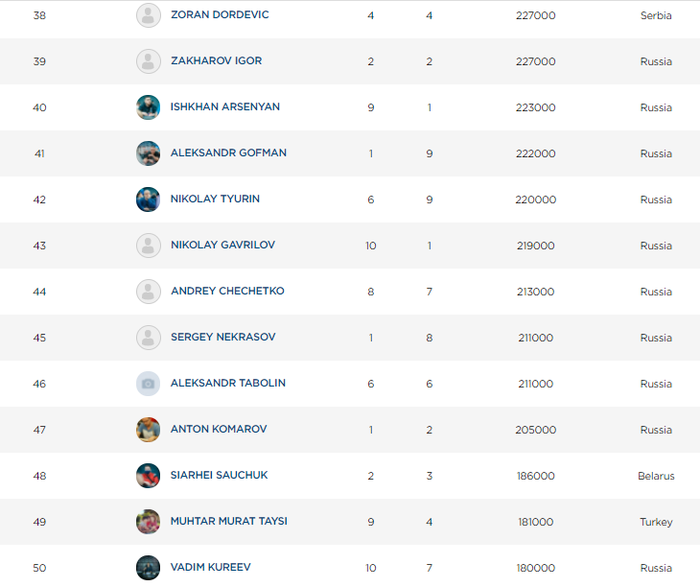Viewport: 700px width, 587px height.
Task: Click Vadim Kureev's profile picture
Action: tap(148, 567)
